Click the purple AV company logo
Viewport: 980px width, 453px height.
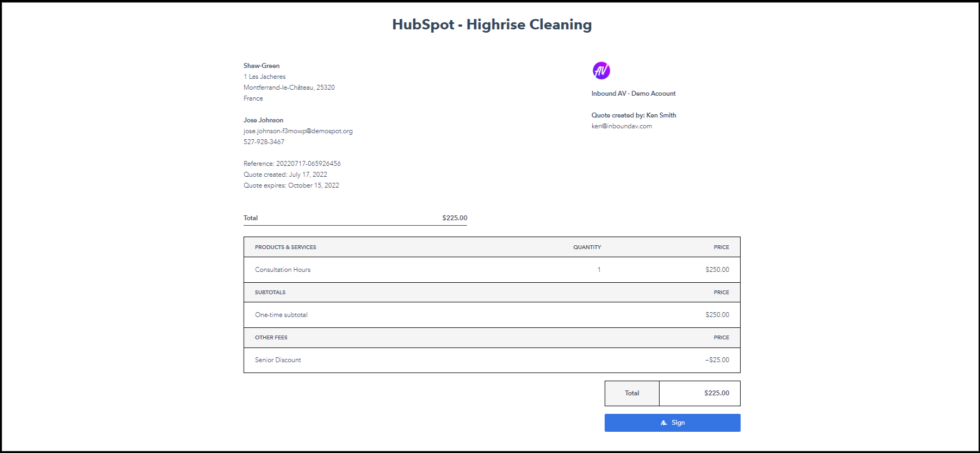[601, 70]
